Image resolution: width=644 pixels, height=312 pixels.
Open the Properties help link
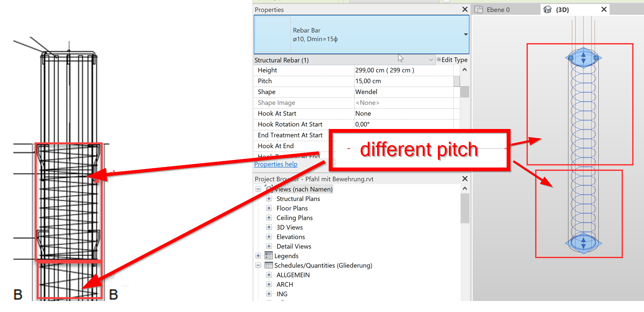[x=275, y=164]
